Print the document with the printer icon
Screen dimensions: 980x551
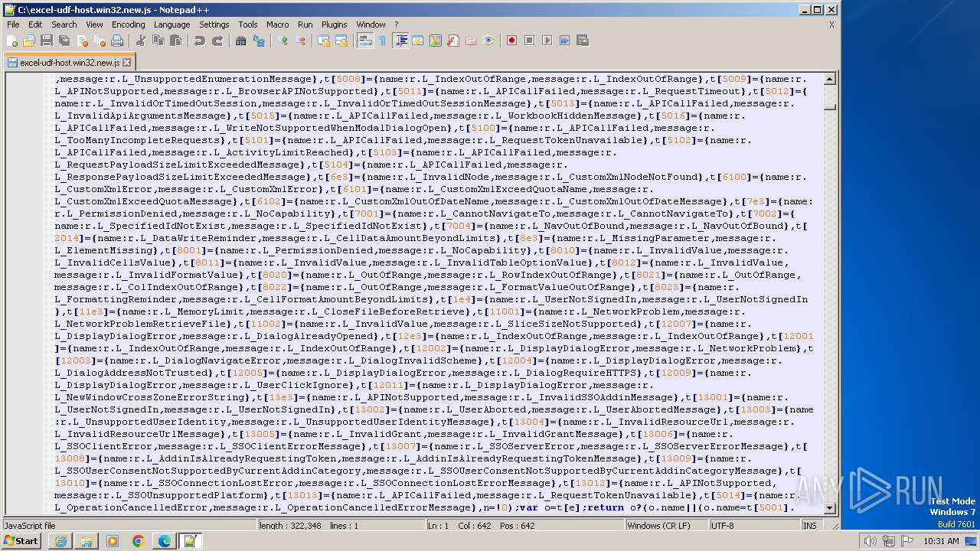117,41
